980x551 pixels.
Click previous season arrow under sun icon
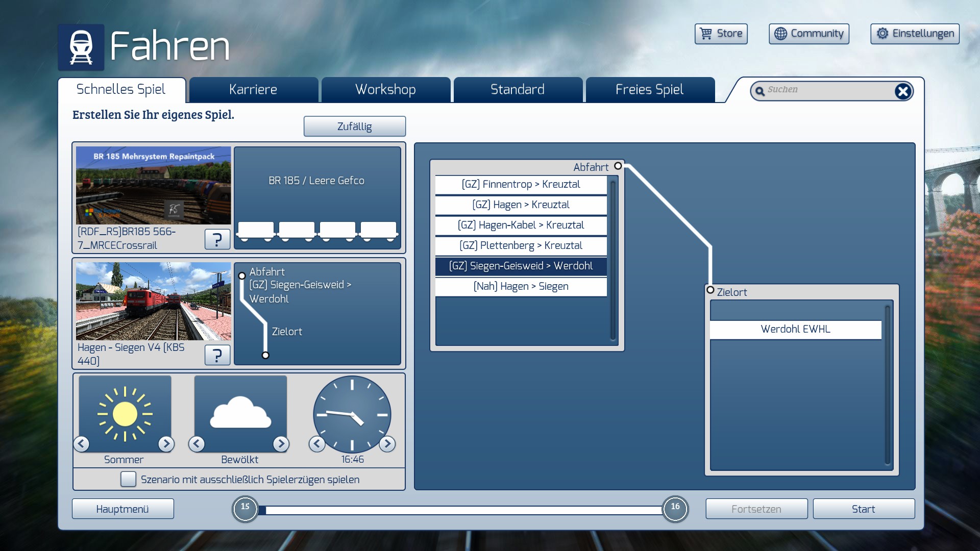tap(82, 444)
